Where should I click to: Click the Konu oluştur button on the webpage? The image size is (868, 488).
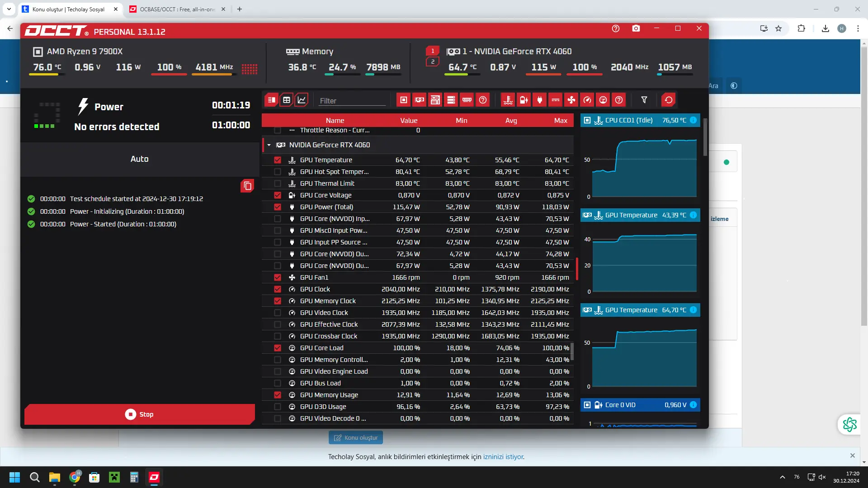pos(356,437)
